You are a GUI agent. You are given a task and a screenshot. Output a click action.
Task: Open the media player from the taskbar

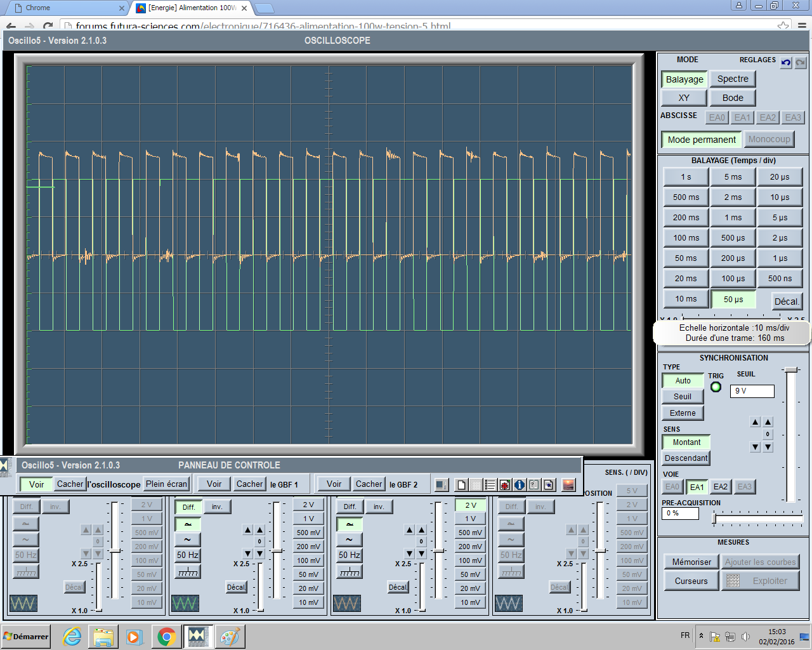pos(134,636)
